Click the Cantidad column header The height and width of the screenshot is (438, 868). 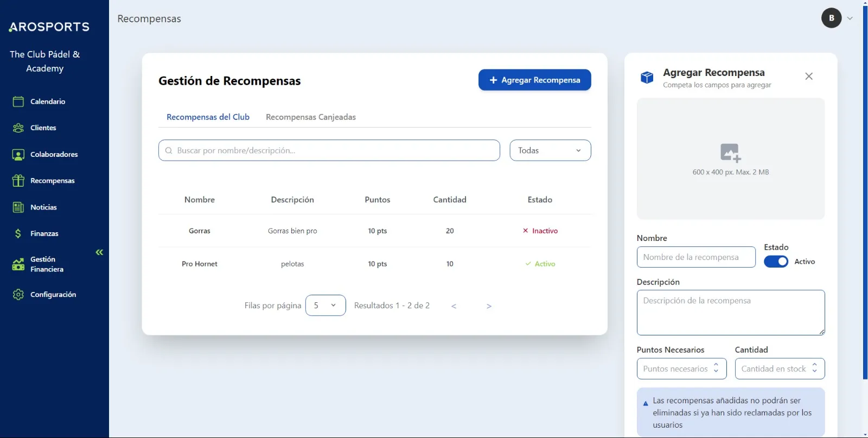(x=450, y=200)
